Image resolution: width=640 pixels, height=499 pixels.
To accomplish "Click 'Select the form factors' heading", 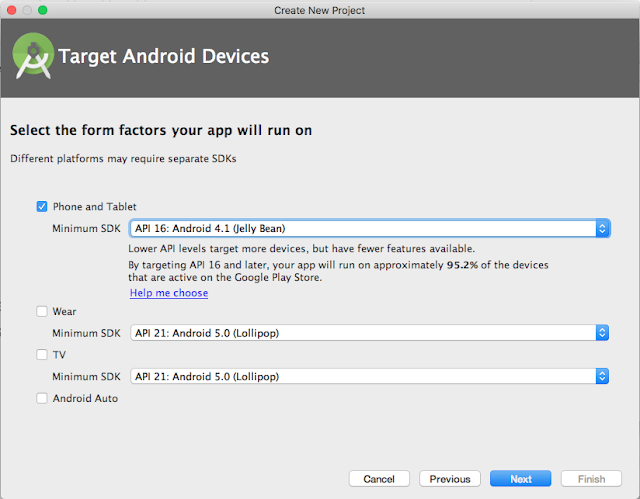I will tap(161, 130).
